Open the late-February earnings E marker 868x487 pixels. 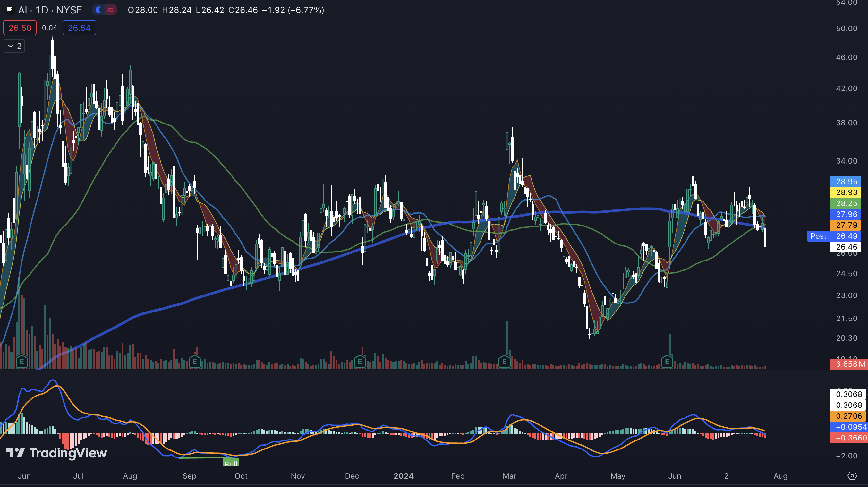click(505, 362)
